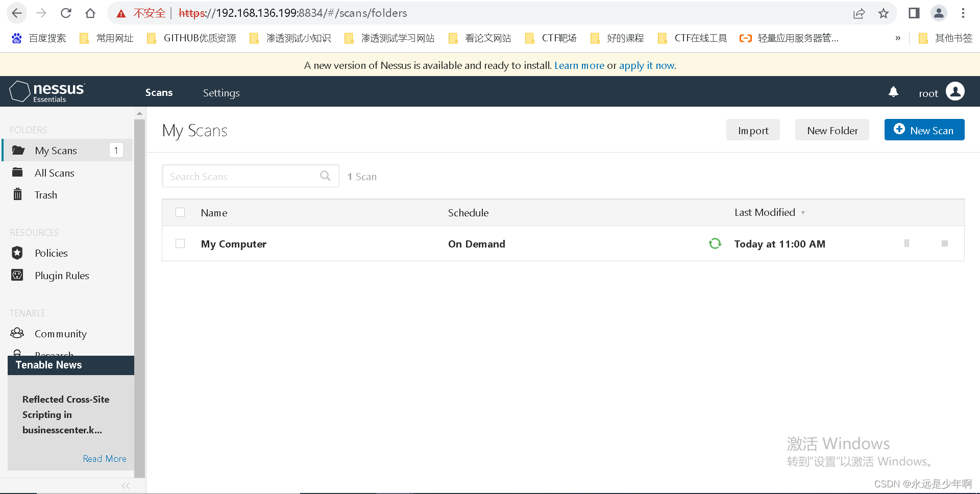Viewport: 980px width, 494px height.
Task: Collapse the sidebar with « chevron
Action: pos(126,486)
